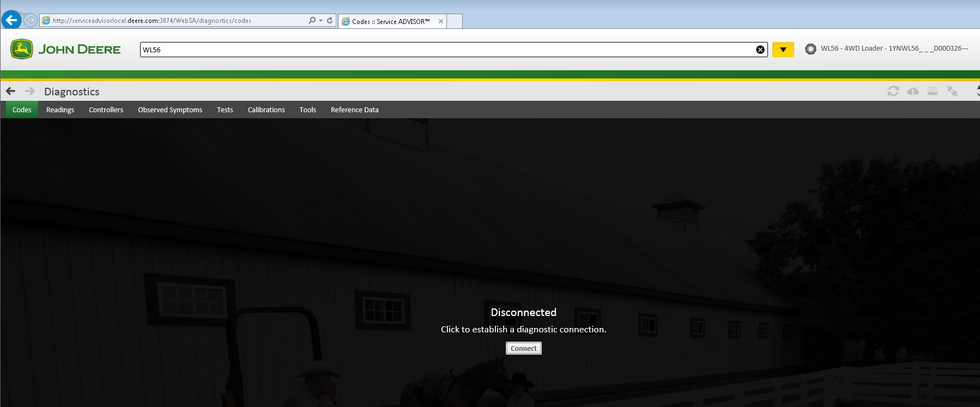Click the browser Forward arrow button
The height and width of the screenshot is (407, 980).
click(x=31, y=20)
